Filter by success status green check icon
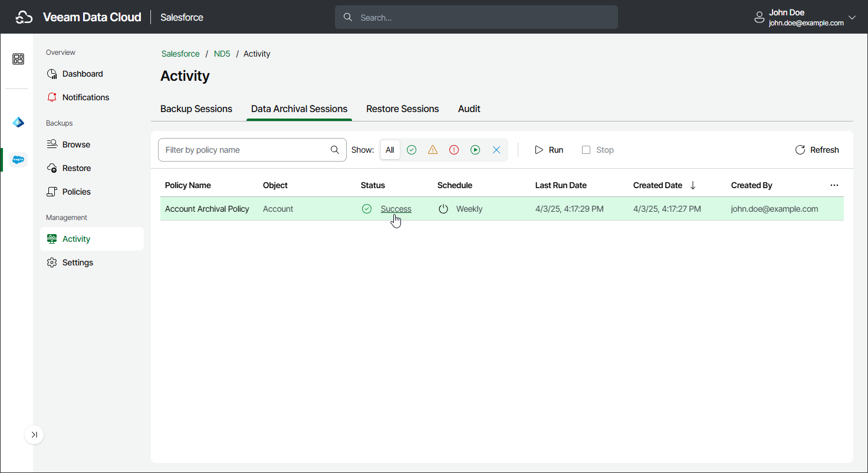This screenshot has height=473, width=868. (412, 150)
